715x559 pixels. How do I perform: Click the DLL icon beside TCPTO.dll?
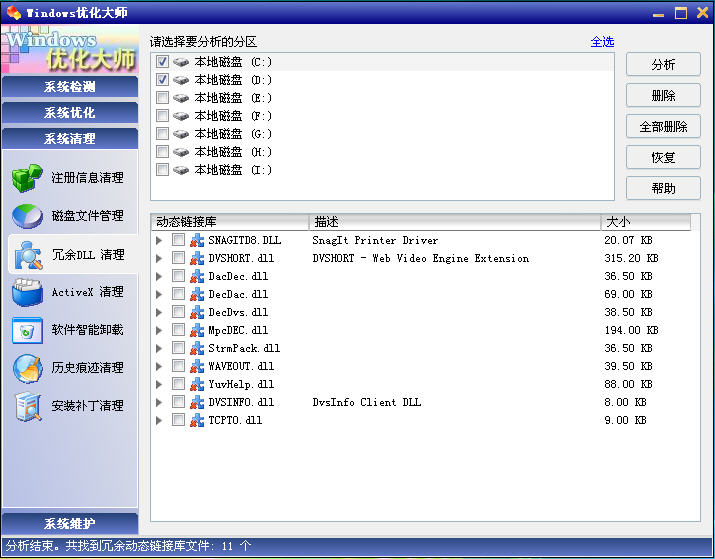pos(197,420)
